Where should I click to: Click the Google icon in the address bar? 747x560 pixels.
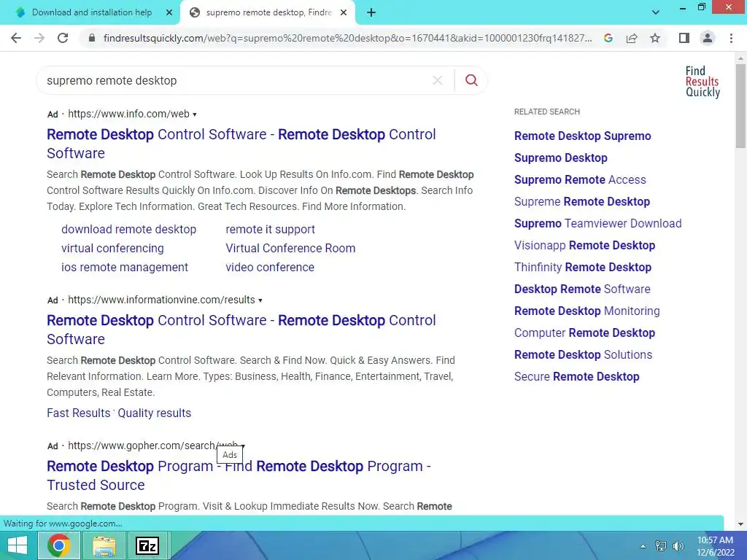click(x=608, y=38)
